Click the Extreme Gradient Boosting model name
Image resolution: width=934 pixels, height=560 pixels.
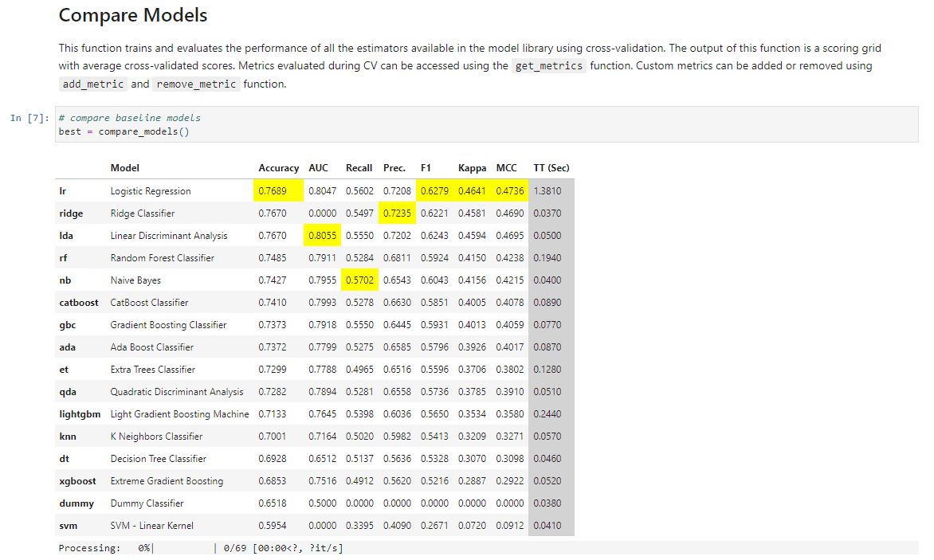[167, 481]
